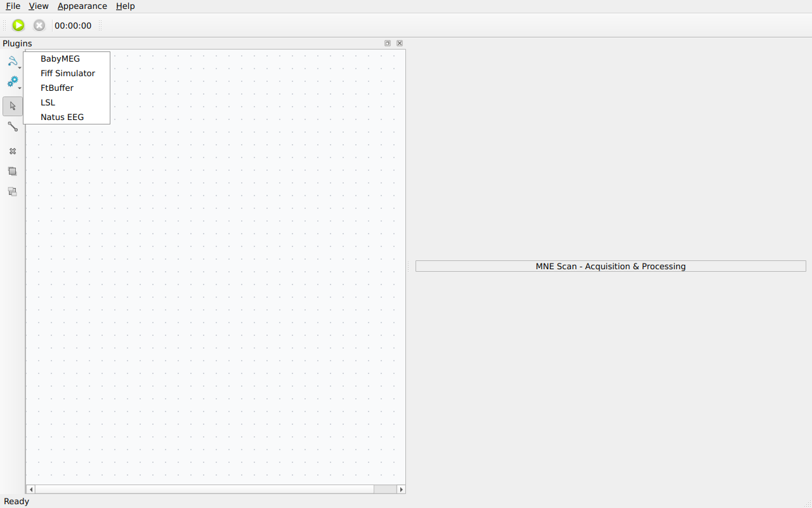The width and height of the screenshot is (812, 508).
Task: Choose Fiff Simulator plugin entry
Action: [67, 74]
